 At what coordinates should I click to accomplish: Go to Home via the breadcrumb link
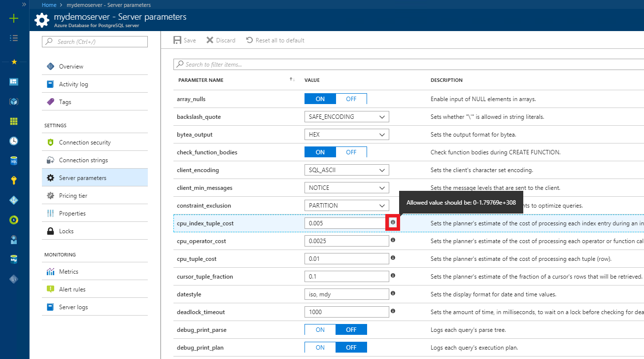pyautogui.click(x=49, y=4)
